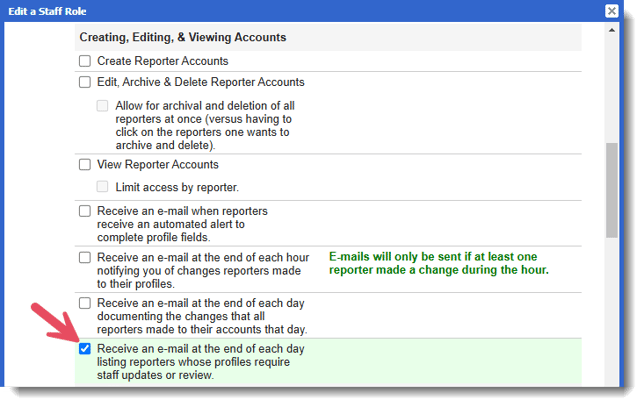Enable the end of each hour e-mail checkbox
Image resolution: width=644 pixels, height=407 pixels.
click(x=85, y=257)
